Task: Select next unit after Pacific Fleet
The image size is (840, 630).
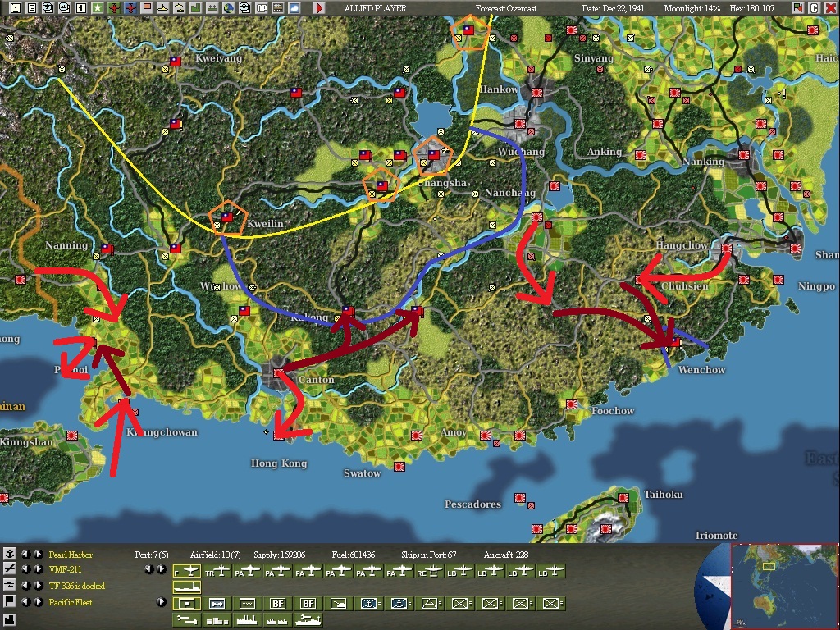Action: [39, 601]
